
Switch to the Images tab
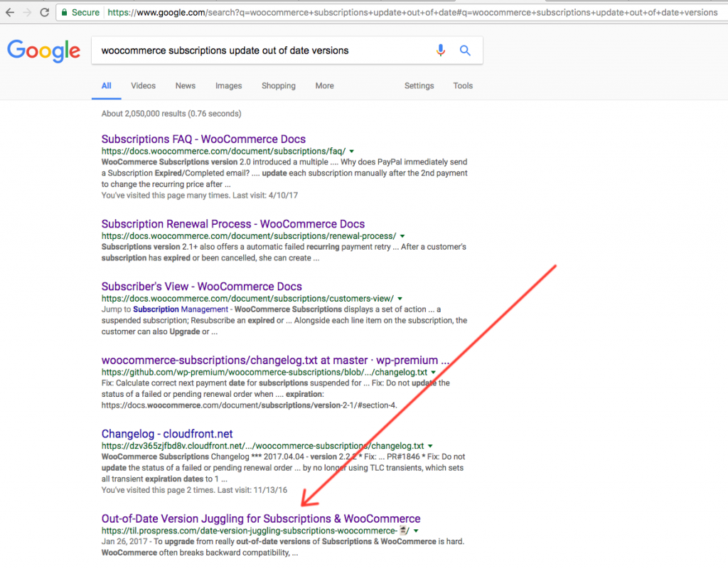click(x=228, y=86)
